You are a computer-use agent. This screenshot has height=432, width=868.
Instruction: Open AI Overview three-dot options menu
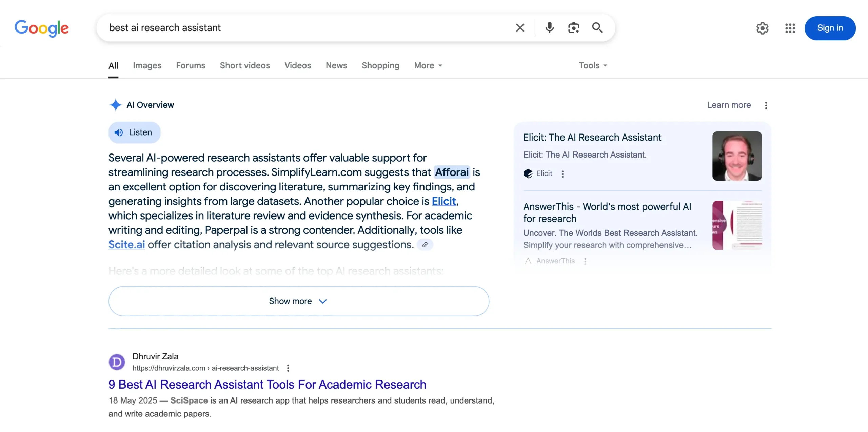point(766,105)
